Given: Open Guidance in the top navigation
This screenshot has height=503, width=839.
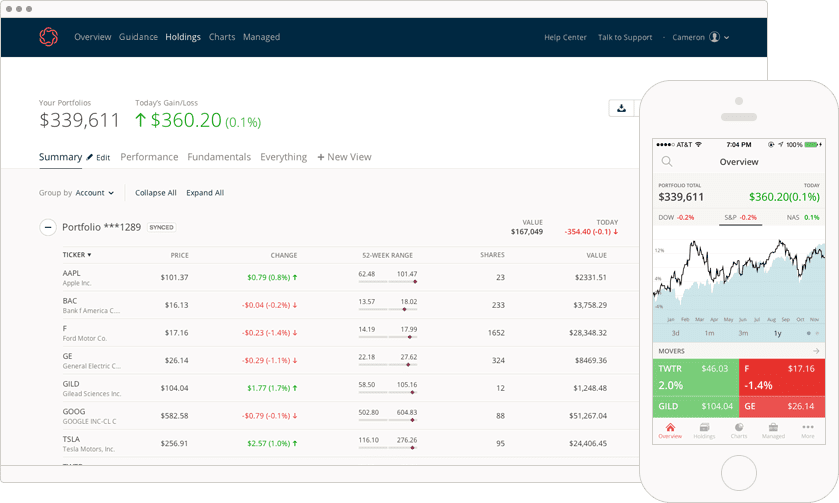Looking at the screenshot, I should click(138, 37).
